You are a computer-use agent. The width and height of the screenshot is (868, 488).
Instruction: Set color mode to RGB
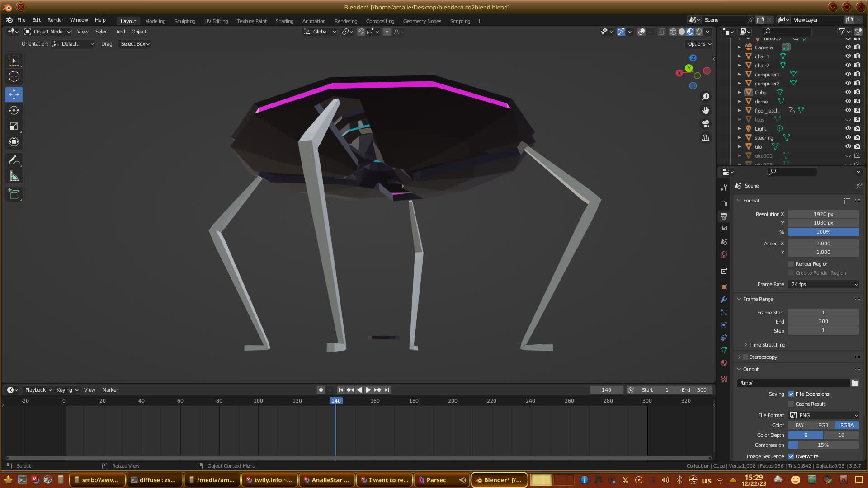[823, 425]
